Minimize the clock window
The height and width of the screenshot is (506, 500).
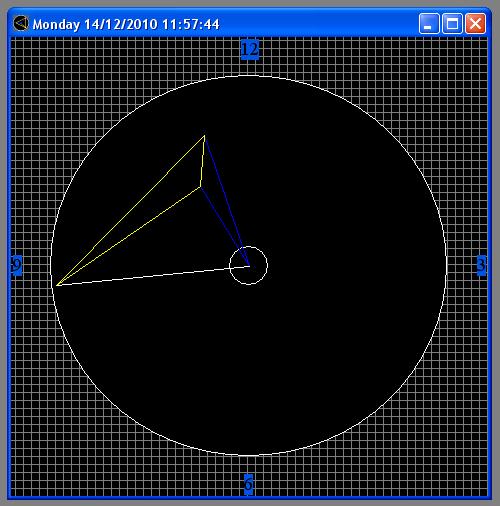(x=429, y=24)
